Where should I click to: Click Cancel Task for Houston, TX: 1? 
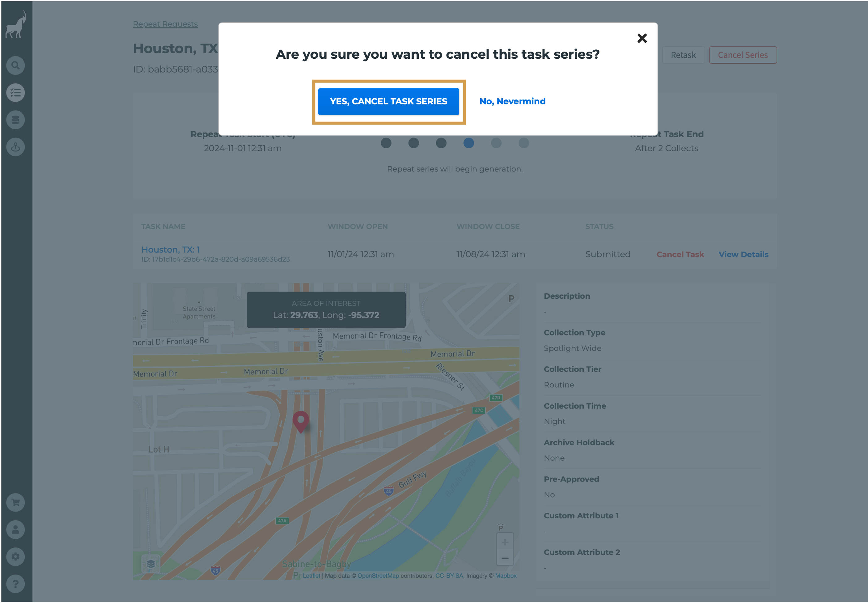(680, 254)
